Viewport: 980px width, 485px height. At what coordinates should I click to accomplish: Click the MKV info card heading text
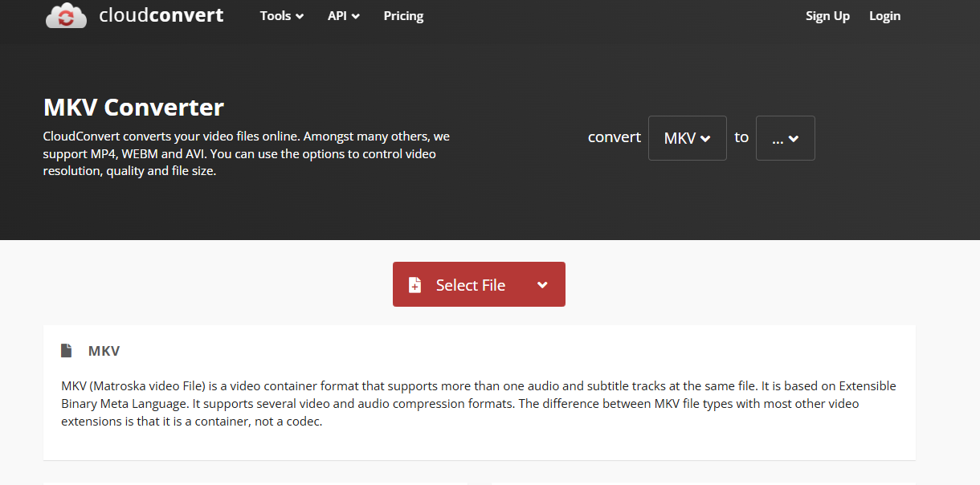104,351
